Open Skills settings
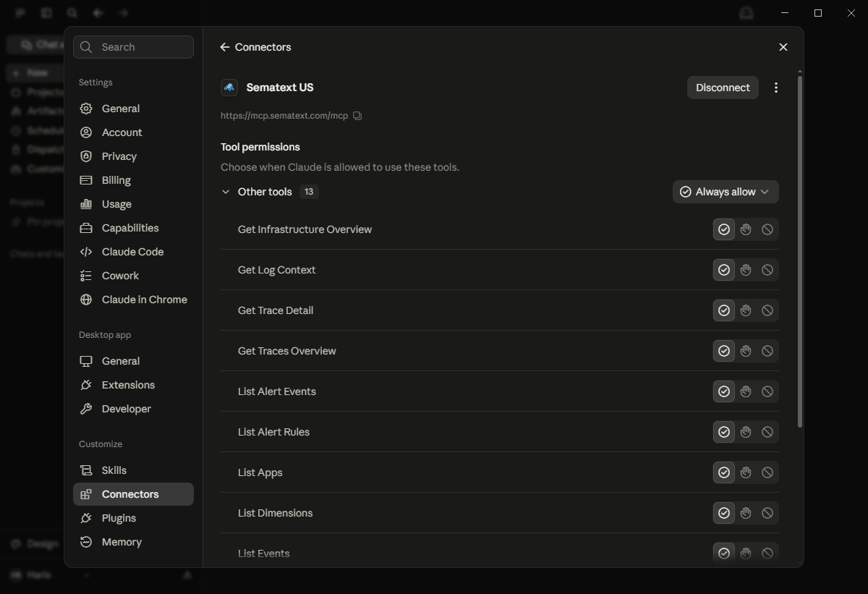 [133, 470]
